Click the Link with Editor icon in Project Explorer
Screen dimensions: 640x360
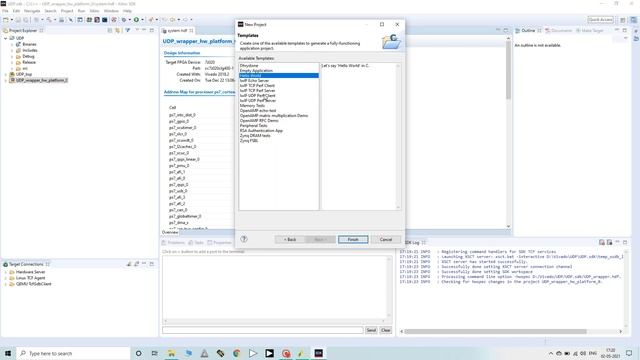(118, 31)
